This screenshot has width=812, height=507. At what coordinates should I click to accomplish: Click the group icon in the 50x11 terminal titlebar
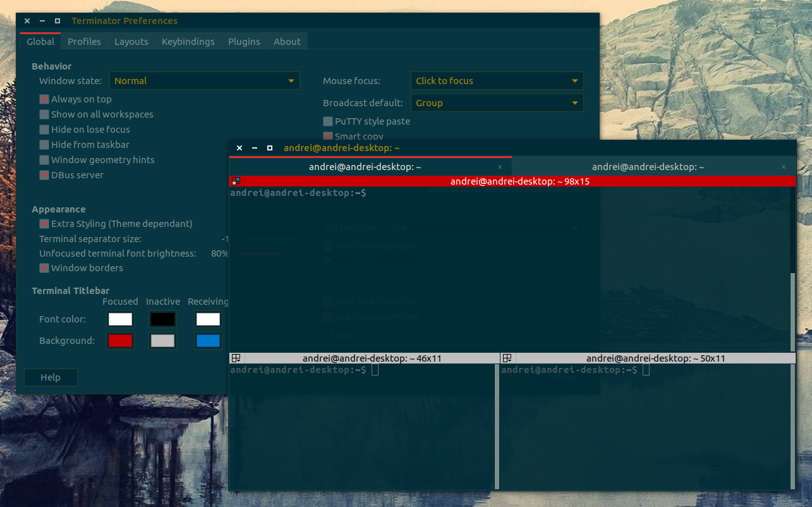[x=507, y=358]
